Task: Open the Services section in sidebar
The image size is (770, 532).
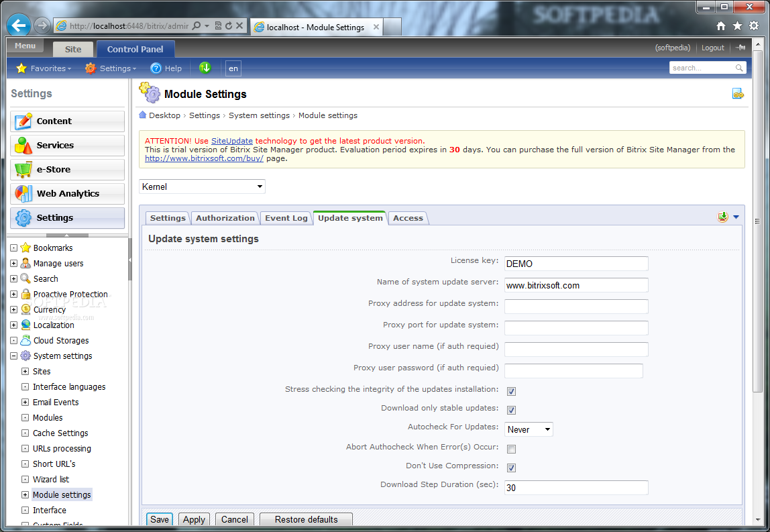Action: (67, 145)
